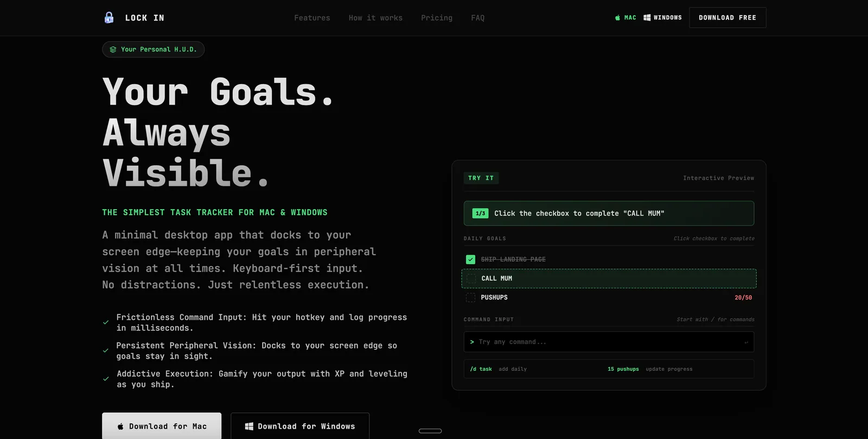Click the COMMAND INPUT section heading

click(489, 320)
